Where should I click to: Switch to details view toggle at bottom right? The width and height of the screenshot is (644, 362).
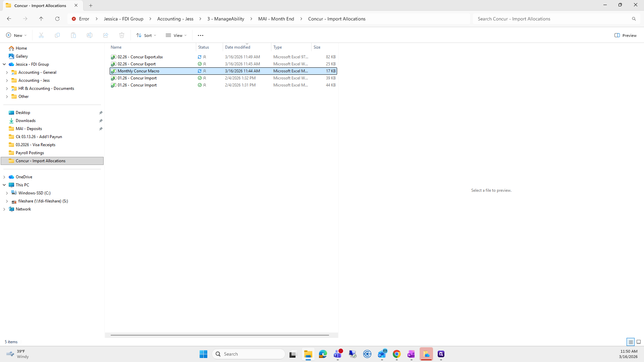(x=631, y=342)
